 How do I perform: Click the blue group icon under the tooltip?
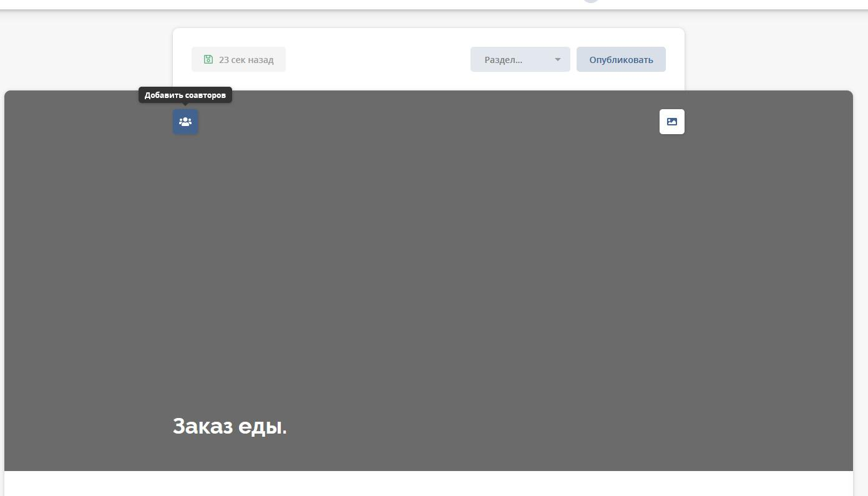pyautogui.click(x=185, y=122)
